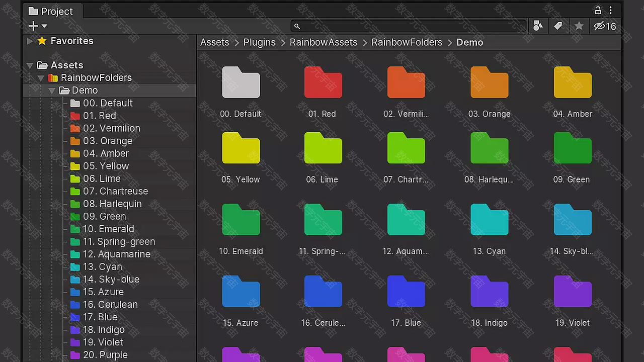Click the Search by Label tag icon
This screenshot has height=362, width=644.
point(558,26)
